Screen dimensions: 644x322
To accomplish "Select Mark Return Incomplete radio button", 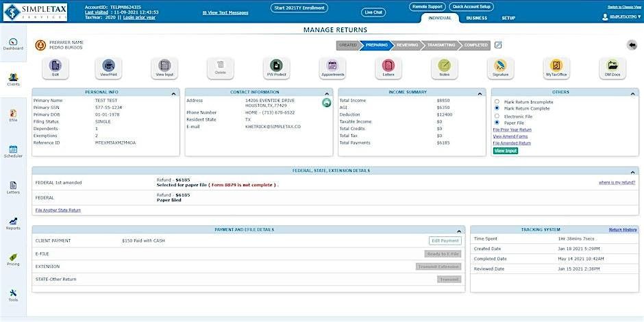I will (496, 102).
